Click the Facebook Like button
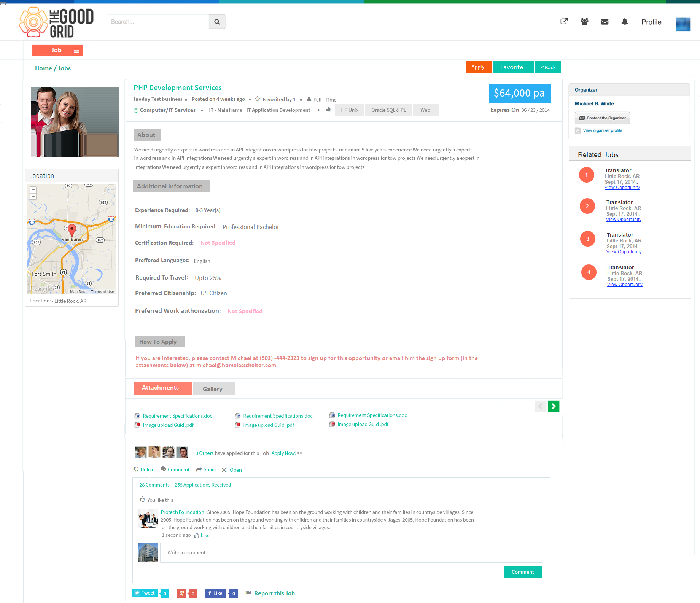The height and width of the screenshot is (603, 700). [x=215, y=593]
